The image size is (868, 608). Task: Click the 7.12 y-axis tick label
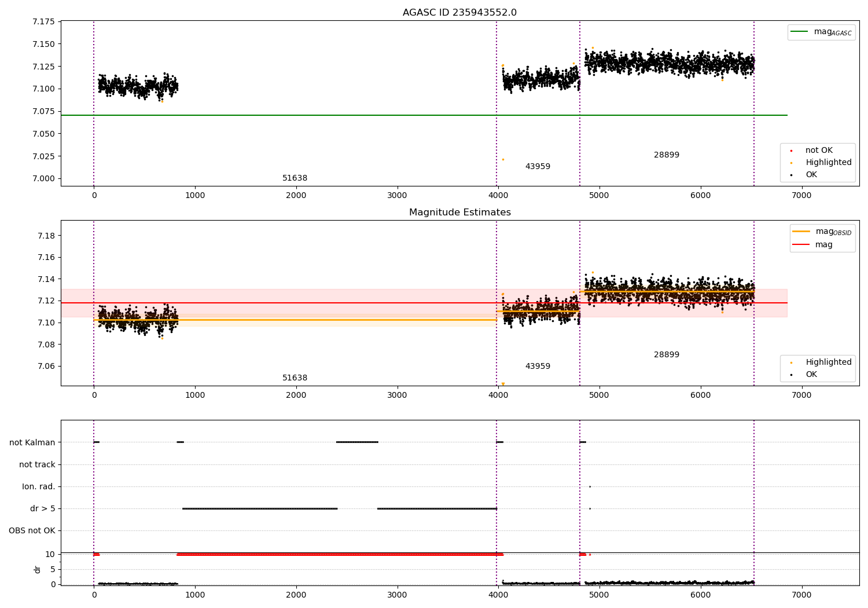(x=46, y=301)
